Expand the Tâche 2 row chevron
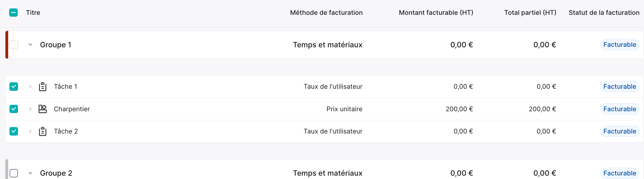 tap(30, 131)
